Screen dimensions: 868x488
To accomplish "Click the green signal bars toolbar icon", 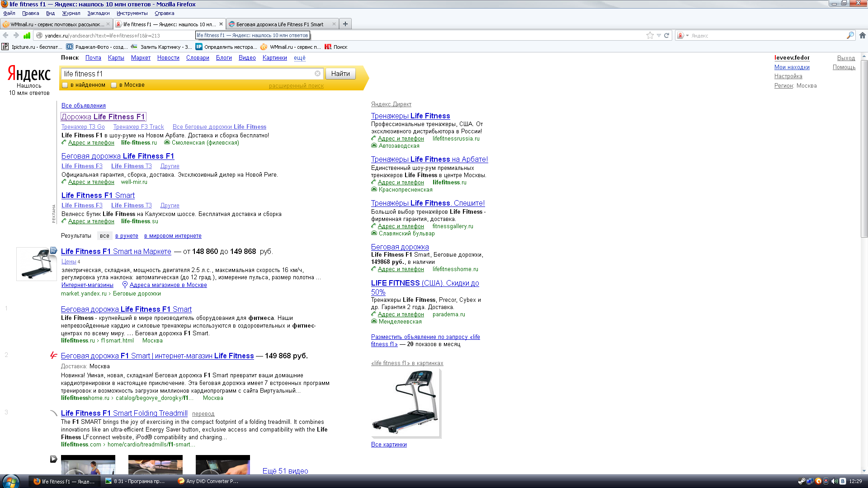I will click(27, 35).
